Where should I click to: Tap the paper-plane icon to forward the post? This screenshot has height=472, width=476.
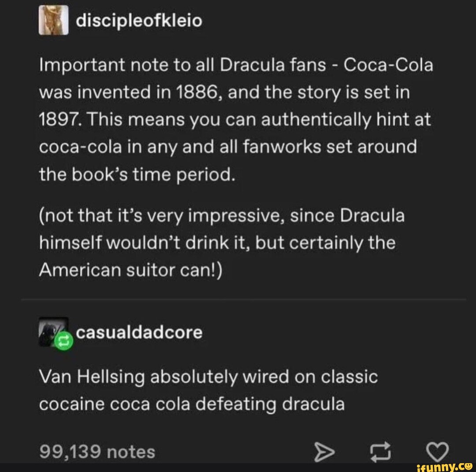click(x=325, y=450)
